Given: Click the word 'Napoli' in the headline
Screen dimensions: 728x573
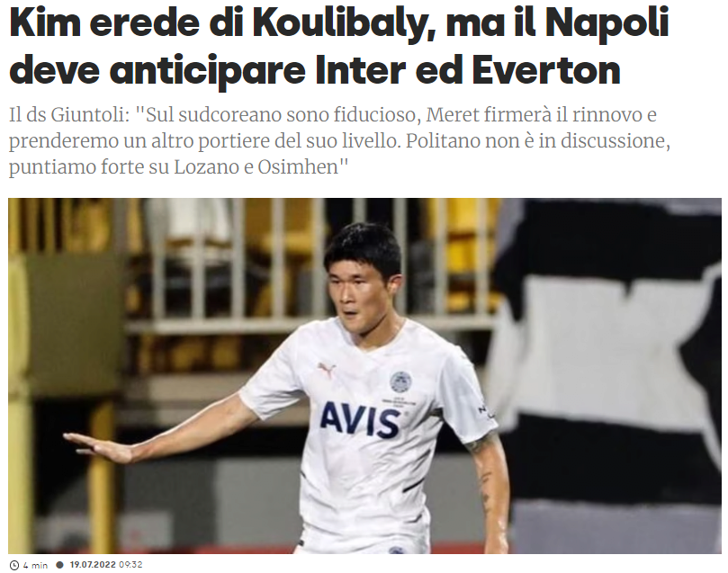Looking at the screenshot, I should click(610, 24).
